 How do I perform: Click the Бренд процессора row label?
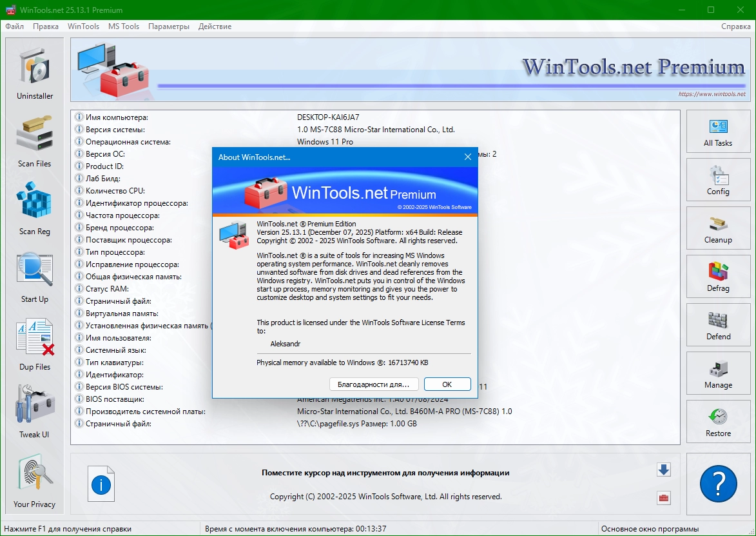pos(120,227)
